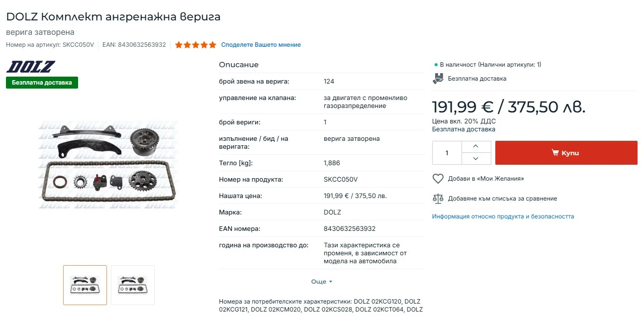Image resolution: width=644 pixels, height=317 pixels.
Task: Click the DOLZ brand logo
Action: pos(30,67)
